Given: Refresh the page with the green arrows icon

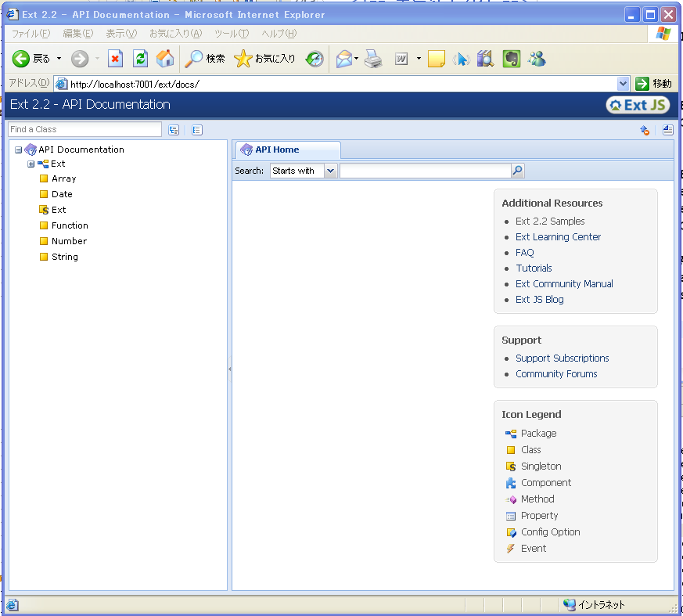Looking at the screenshot, I should (x=140, y=59).
